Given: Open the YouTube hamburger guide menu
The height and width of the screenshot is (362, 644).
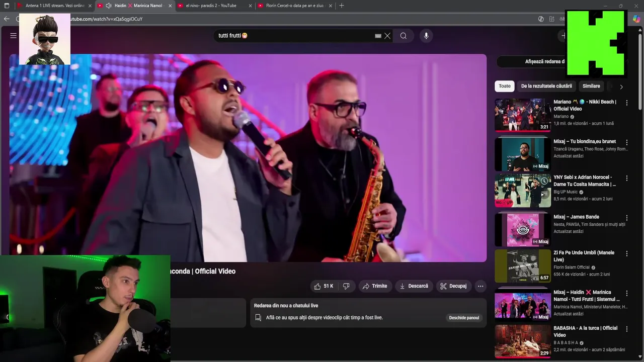Looking at the screenshot, I should point(14,36).
